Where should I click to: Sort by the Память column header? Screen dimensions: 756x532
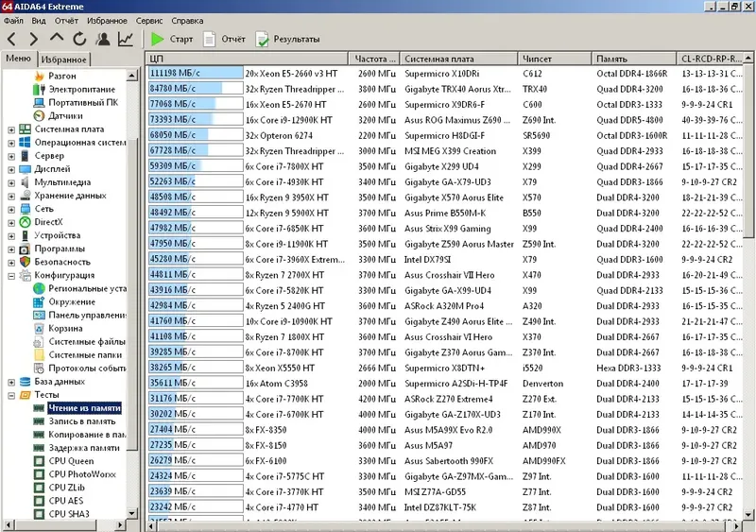(634, 59)
